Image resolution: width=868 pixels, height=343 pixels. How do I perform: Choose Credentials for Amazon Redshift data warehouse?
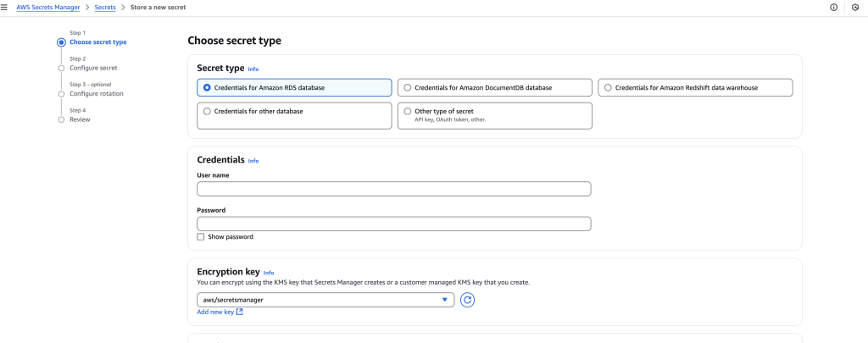pyautogui.click(x=608, y=87)
